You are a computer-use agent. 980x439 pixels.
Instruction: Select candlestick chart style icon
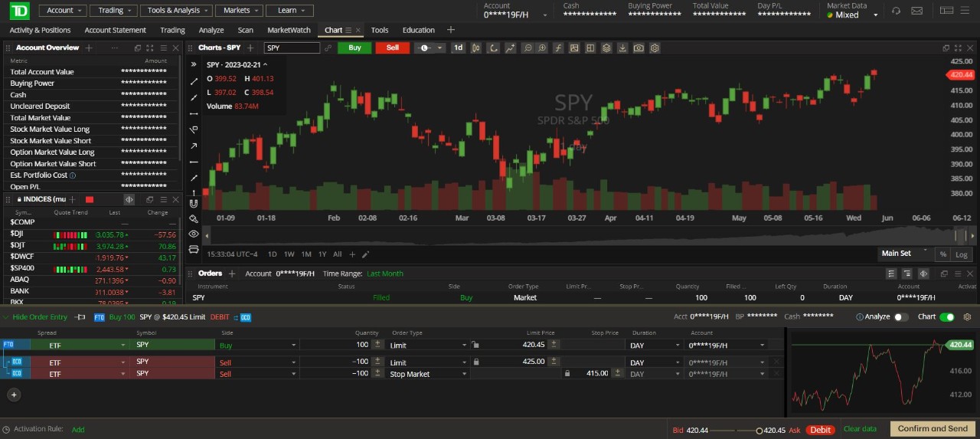(476, 48)
